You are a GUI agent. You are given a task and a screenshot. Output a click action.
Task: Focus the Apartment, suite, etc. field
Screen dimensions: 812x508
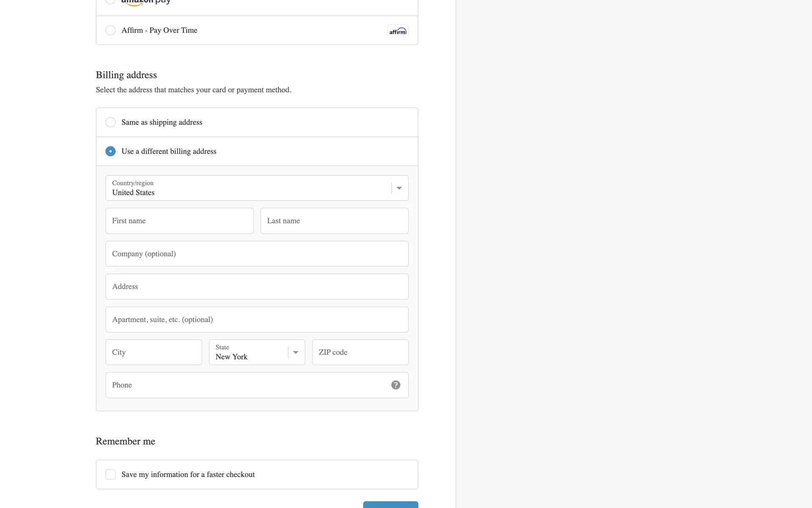(257, 319)
